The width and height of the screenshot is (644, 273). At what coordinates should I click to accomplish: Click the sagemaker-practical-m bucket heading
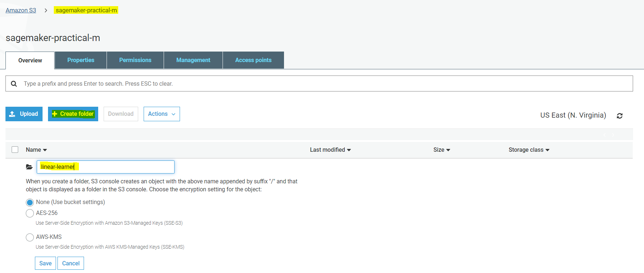pos(53,38)
